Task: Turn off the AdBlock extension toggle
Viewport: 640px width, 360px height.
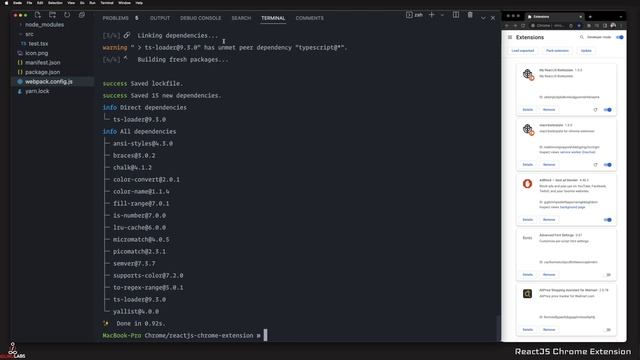Action: coord(607,220)
